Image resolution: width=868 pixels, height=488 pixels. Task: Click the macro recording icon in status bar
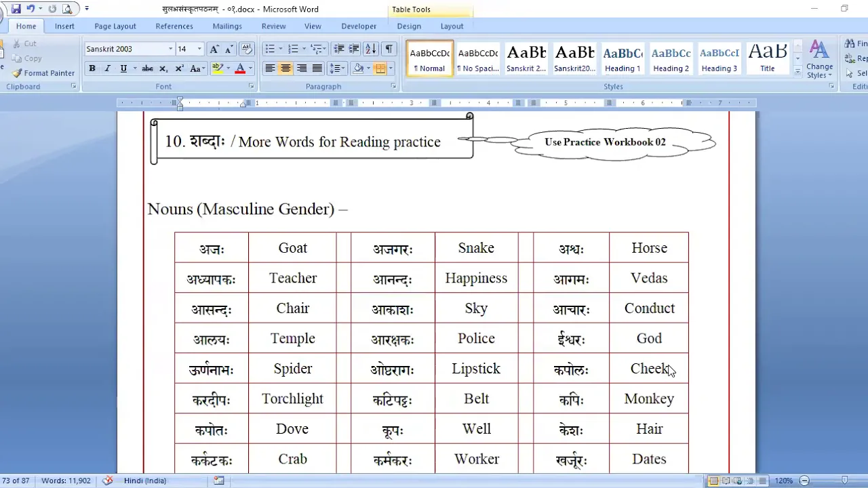tap(219, 481)
